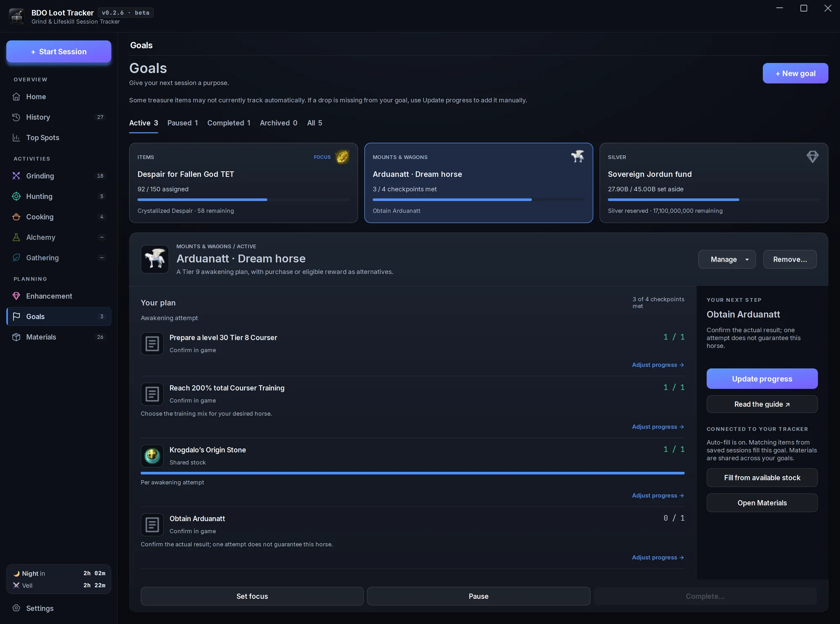This screenshot has width=840, height=624.
Task: Click the BDO Loot Tracker app logo
Action: (x=17, y=16)
